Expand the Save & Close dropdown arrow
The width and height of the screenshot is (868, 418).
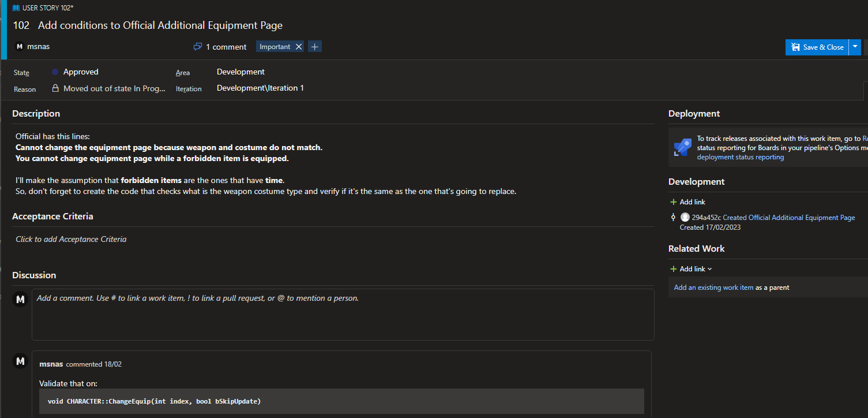pos(855,47)
